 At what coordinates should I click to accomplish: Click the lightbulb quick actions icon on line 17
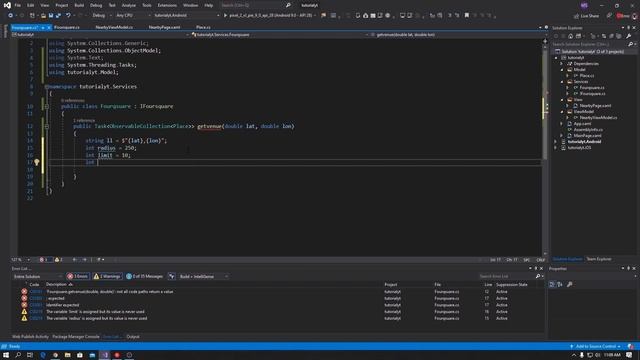pos(37,162)
